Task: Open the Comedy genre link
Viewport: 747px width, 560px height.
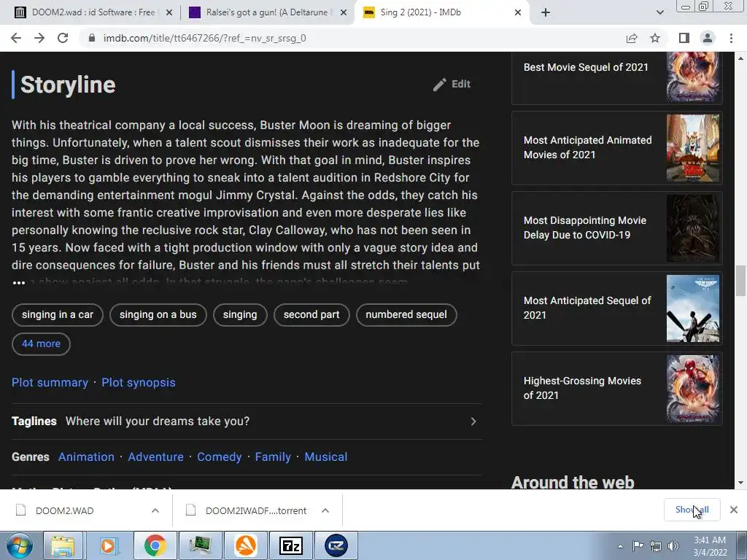Action: (x=219, y=457)
